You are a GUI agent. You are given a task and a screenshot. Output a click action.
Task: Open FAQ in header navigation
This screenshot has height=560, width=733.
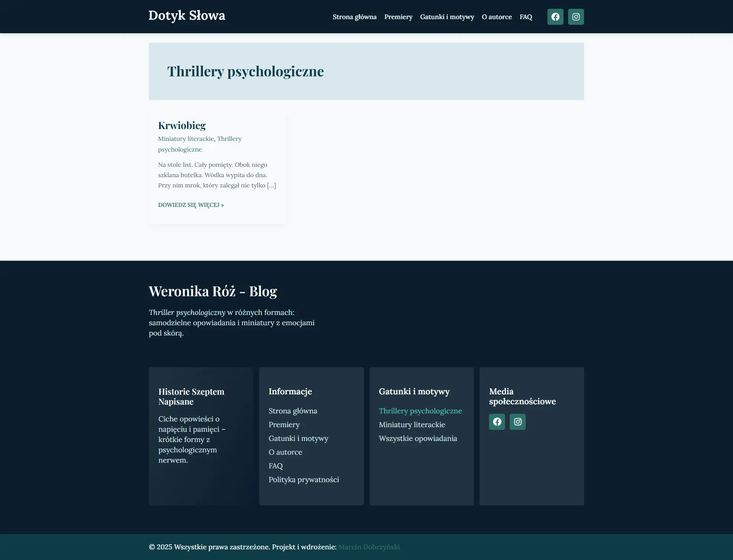525,17
